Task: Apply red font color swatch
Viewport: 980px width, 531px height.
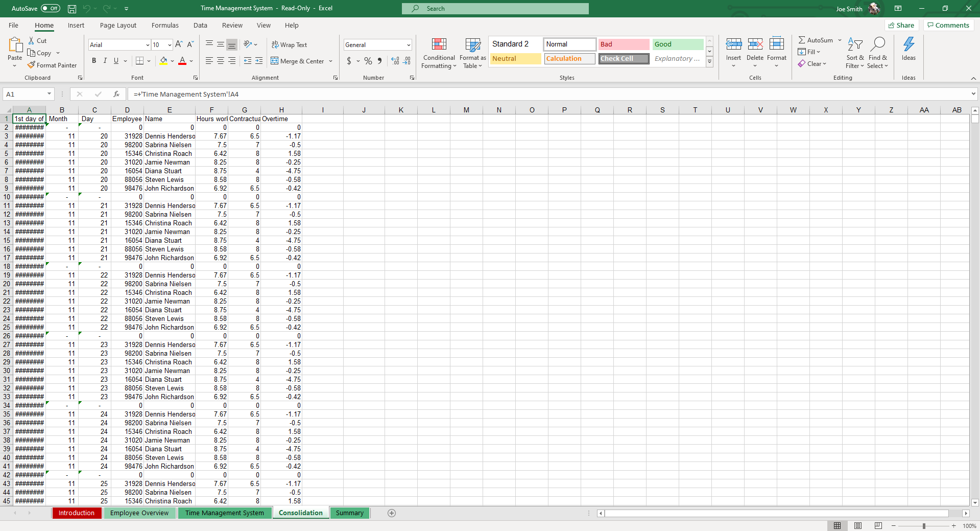Action: [x=182, y=61]
